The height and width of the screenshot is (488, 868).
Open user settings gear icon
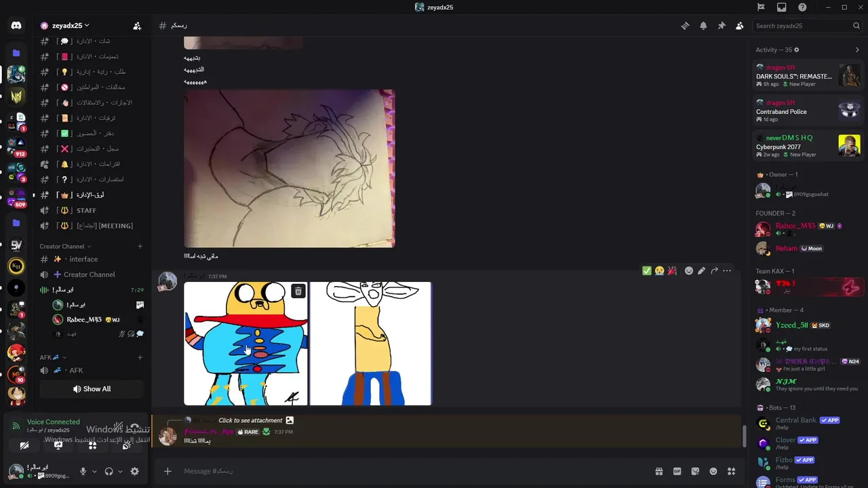134,471
